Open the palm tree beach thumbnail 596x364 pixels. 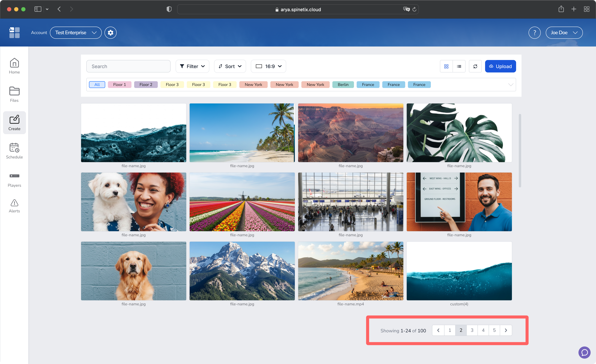[x=242, y=133]
